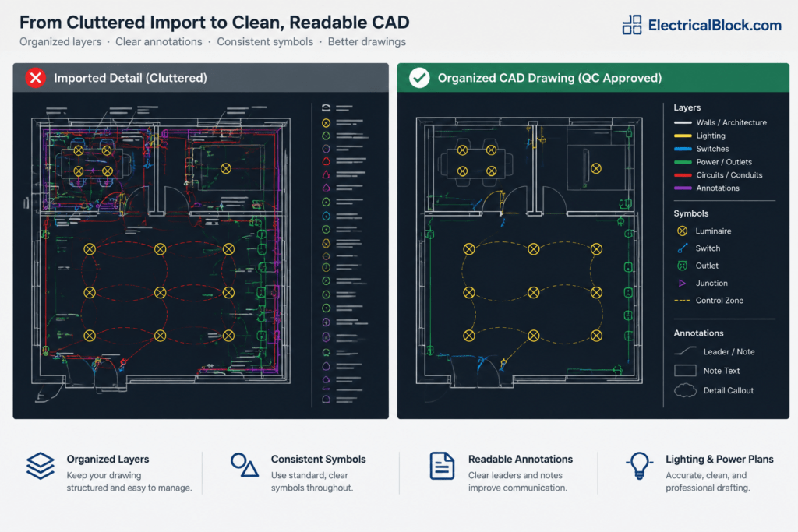
Task: Click the ElectricalBlock.com logo icon
Action: click(x=631, y=24)
